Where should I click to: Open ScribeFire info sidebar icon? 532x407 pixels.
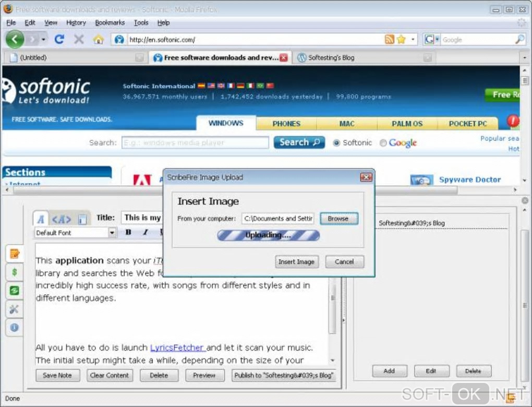(x=14, y=327)
